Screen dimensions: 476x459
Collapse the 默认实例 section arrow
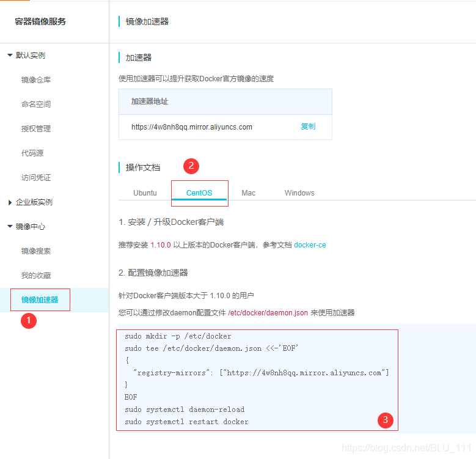[10, 55]
